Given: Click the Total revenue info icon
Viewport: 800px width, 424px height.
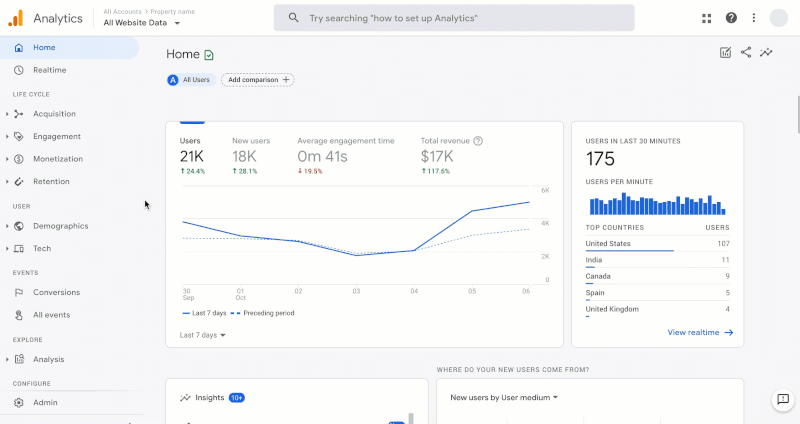Looking at the screenshot, I should point(478,141).
